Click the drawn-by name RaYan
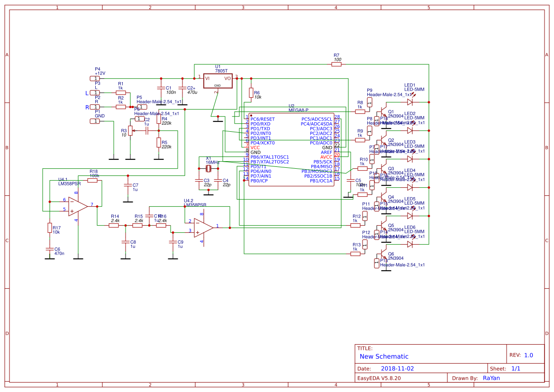 pos(491,378)
